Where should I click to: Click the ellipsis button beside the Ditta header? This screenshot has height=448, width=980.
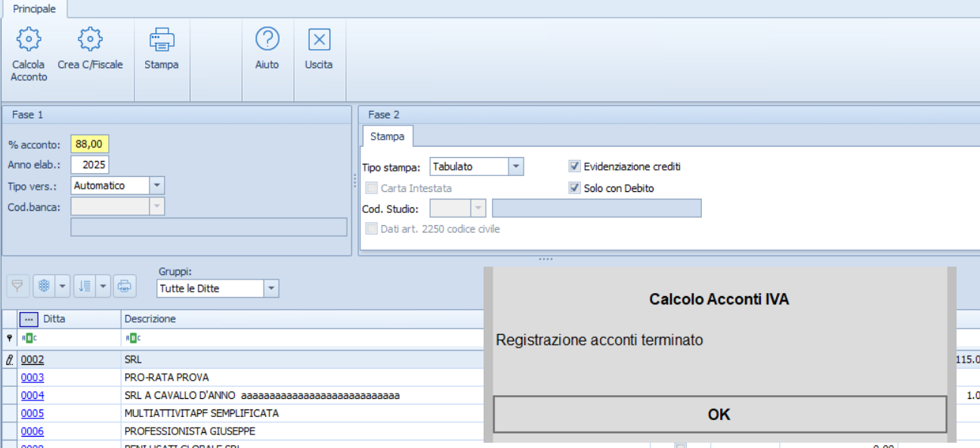pos(29,320)
